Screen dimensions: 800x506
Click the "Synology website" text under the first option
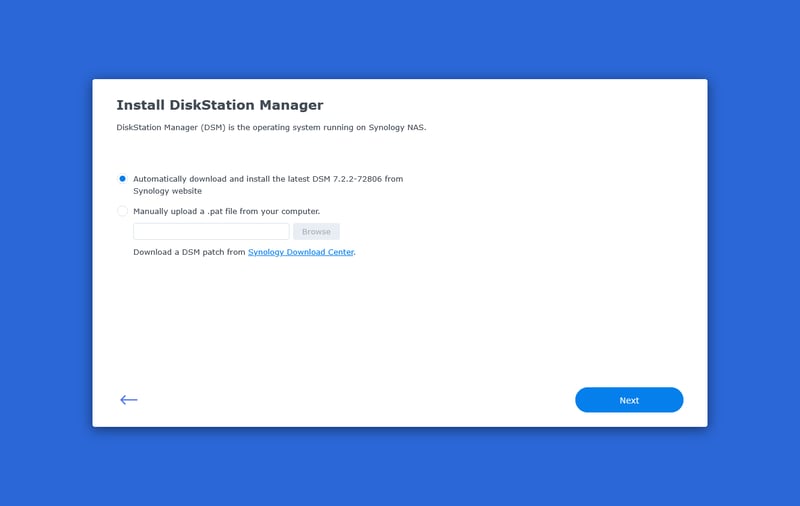point(167,191)
